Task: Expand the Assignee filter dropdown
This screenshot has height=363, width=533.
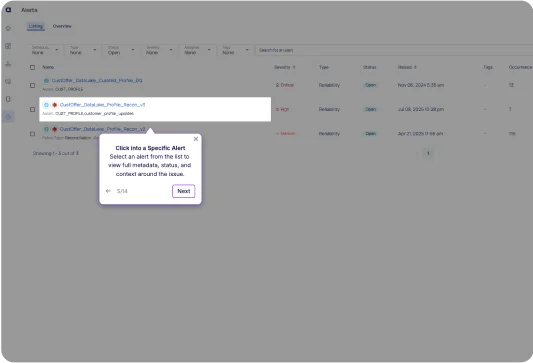Action: point(197,50)
